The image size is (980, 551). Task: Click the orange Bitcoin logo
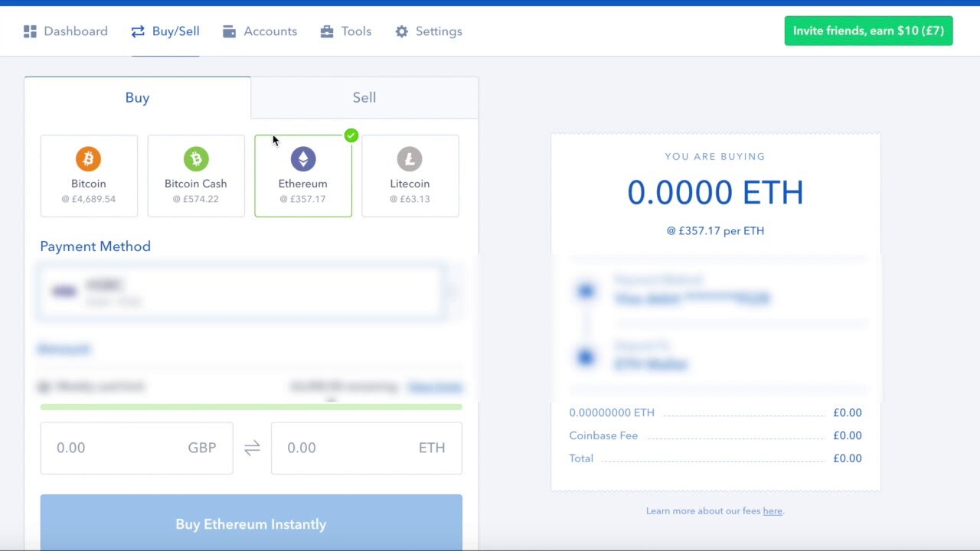(x=89, y=159)
